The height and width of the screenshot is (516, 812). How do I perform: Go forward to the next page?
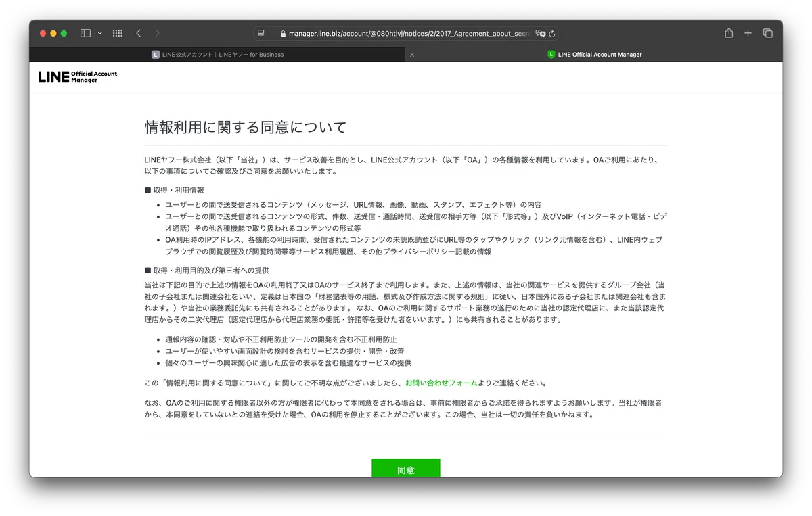click(157, 33)
